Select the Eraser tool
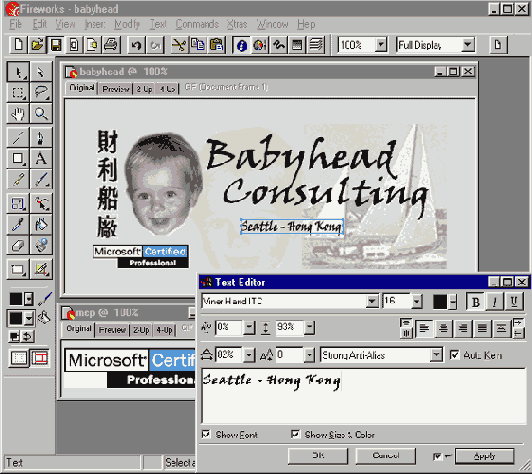This screenshot has width=532, height=474. pyautogui.click(x=18, y=245)
